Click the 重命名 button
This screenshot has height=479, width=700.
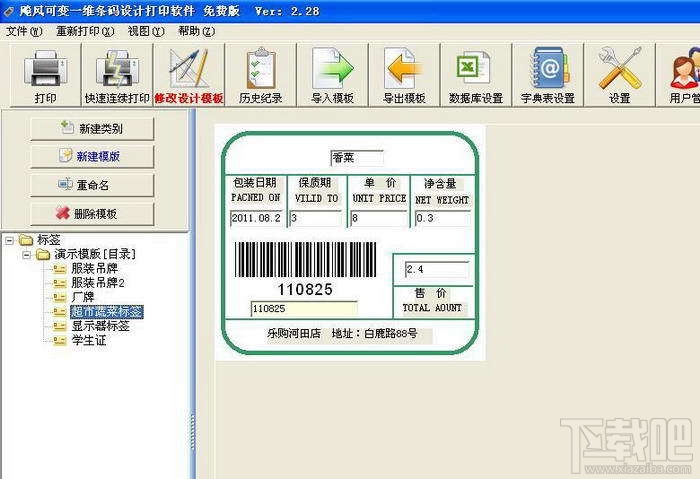92,185
